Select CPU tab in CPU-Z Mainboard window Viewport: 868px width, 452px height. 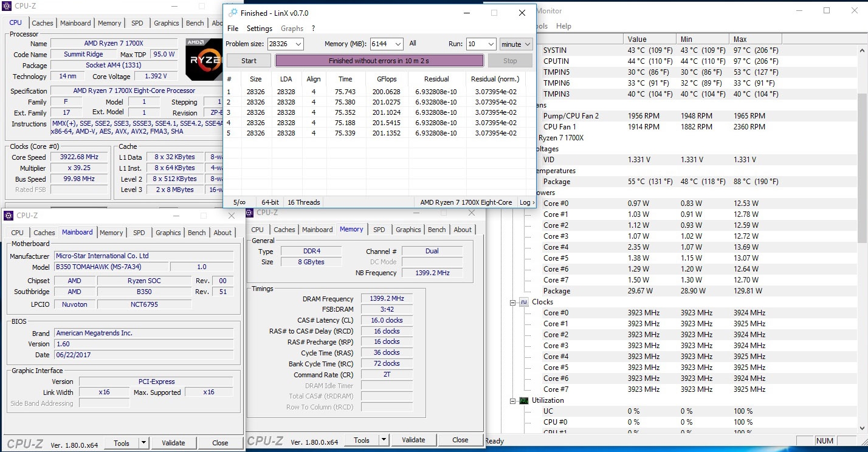coord(18,233)
